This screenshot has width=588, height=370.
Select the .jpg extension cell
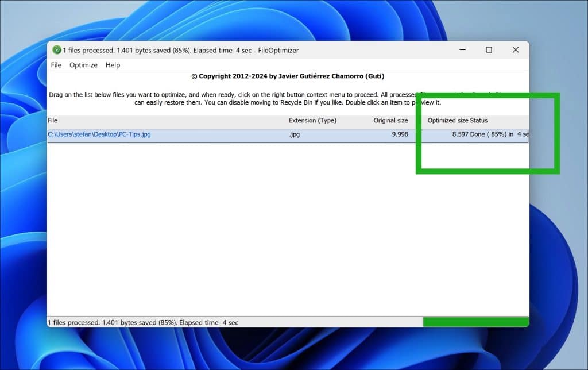(295, 134)
